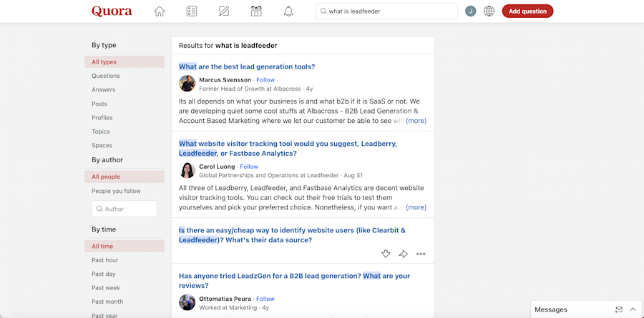
Task: Select the All types filter
Action: (x=125, y=62)
